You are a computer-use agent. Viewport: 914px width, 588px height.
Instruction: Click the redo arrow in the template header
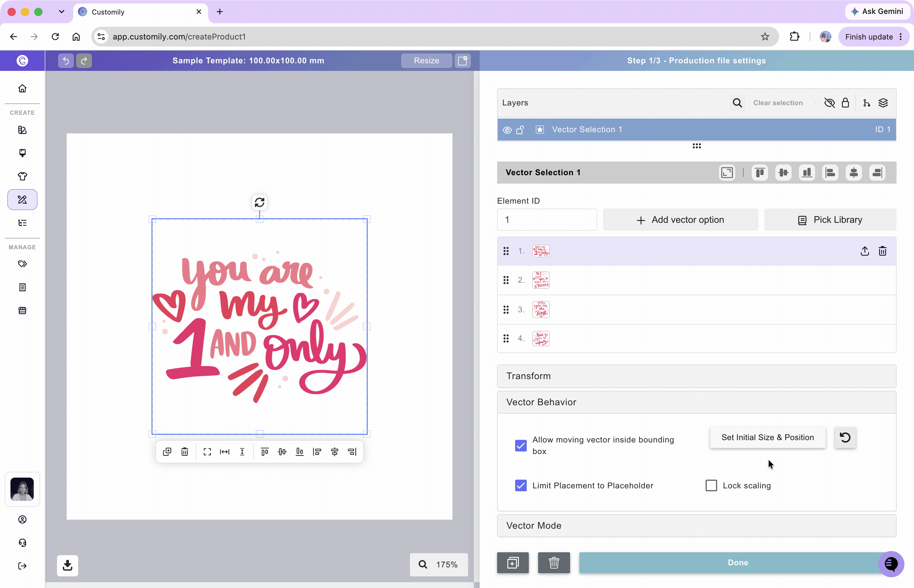(x=84, y=61)
